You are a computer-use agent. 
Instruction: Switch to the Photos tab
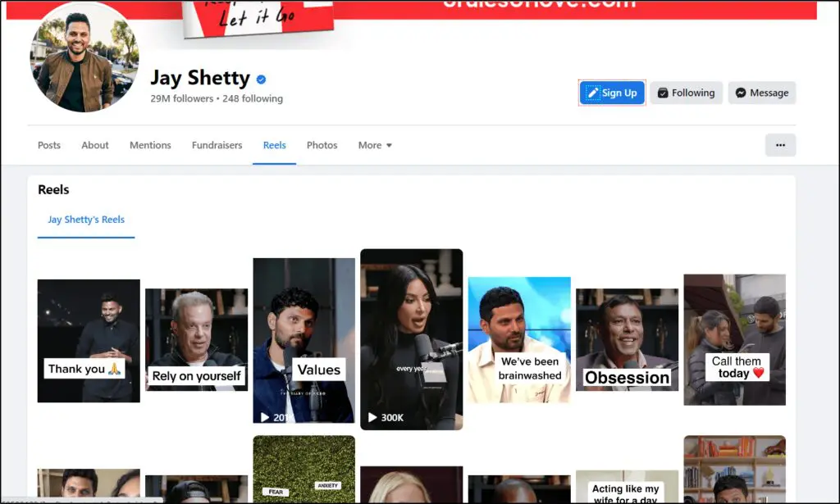[x=322, y=144]
